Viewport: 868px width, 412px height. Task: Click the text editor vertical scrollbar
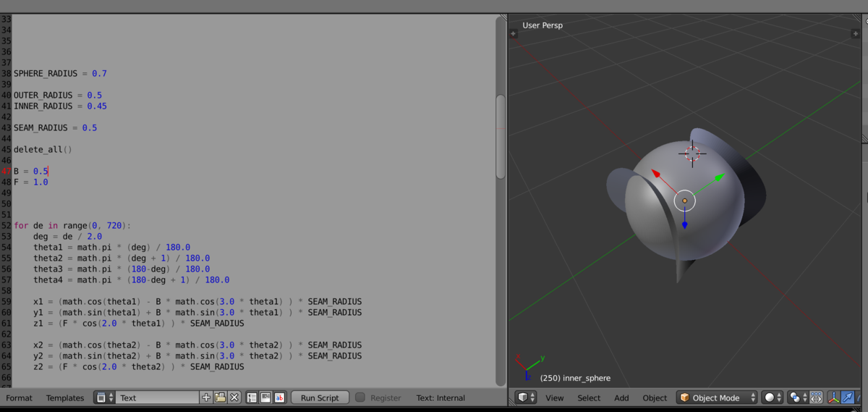click(501, 136)
